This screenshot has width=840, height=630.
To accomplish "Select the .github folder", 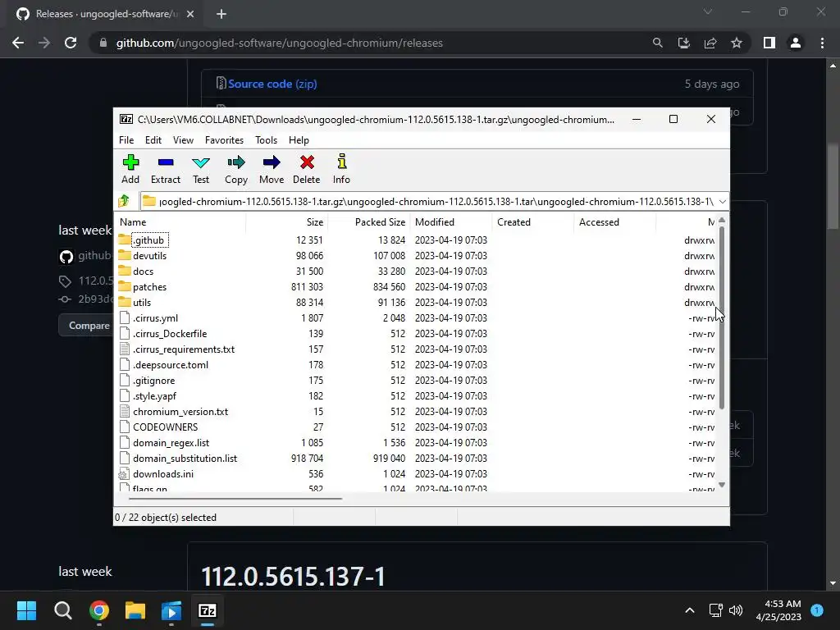I will pyautogui.click(x=149, y=240).
